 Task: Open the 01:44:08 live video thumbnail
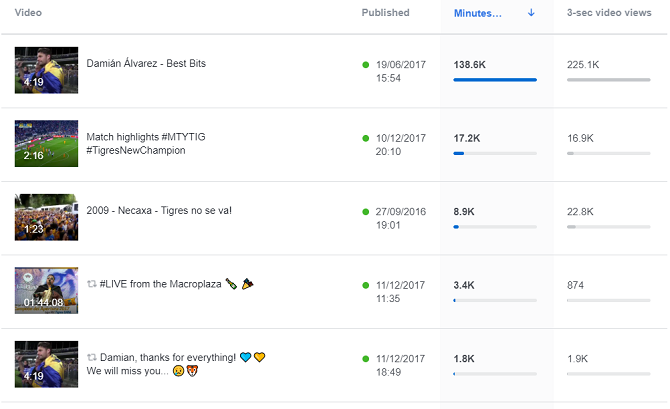[46, 290]
